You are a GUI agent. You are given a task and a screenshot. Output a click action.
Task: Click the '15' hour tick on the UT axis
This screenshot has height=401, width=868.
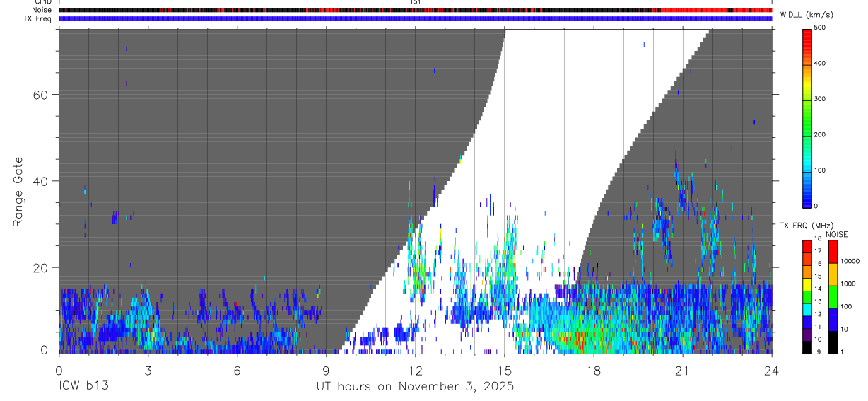coord(505,371)
